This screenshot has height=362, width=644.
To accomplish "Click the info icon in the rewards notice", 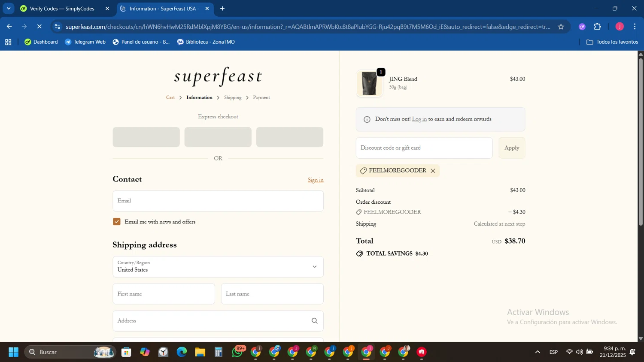I will pos(367,119).
